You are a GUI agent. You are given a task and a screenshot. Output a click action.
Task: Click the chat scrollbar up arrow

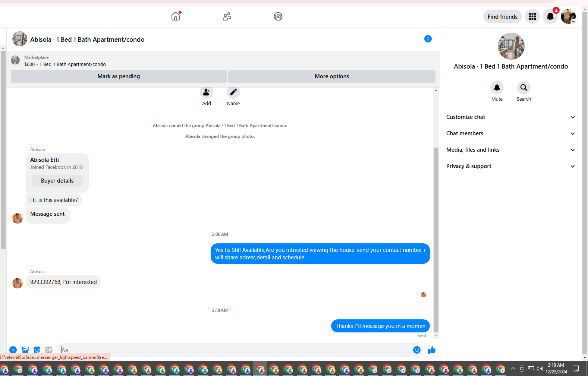pyautogui.click(x=436, y=91)
